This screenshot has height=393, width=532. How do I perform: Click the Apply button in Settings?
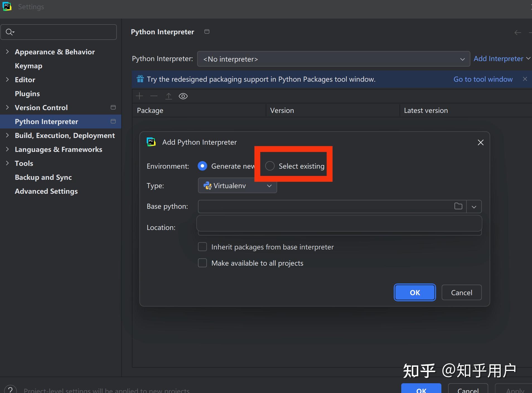click(x=514, y=389)
